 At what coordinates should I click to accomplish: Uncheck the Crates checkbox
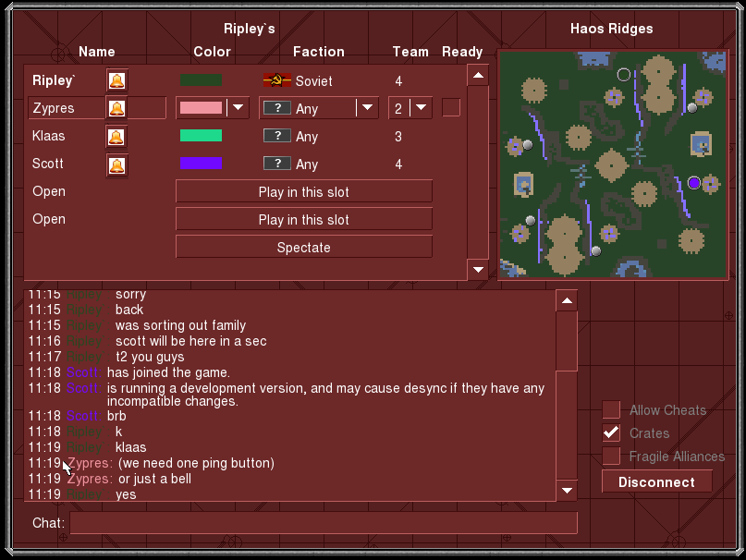611,432
